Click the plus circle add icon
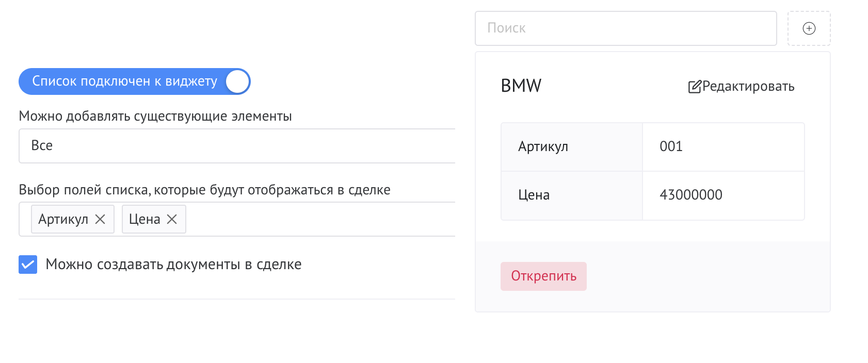This screenshot has width=868, height=363. pos(809,28)
